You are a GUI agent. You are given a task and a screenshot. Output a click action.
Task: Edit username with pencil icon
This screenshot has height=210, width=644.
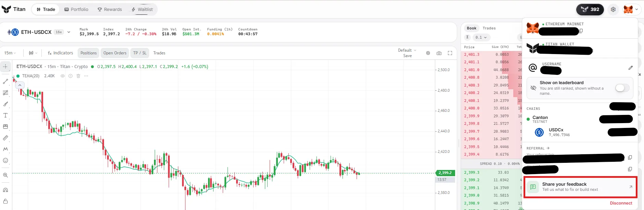(x=631, y=68)
